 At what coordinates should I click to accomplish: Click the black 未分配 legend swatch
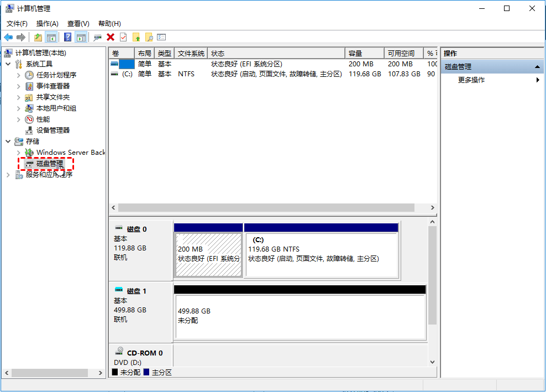[115, 372]
